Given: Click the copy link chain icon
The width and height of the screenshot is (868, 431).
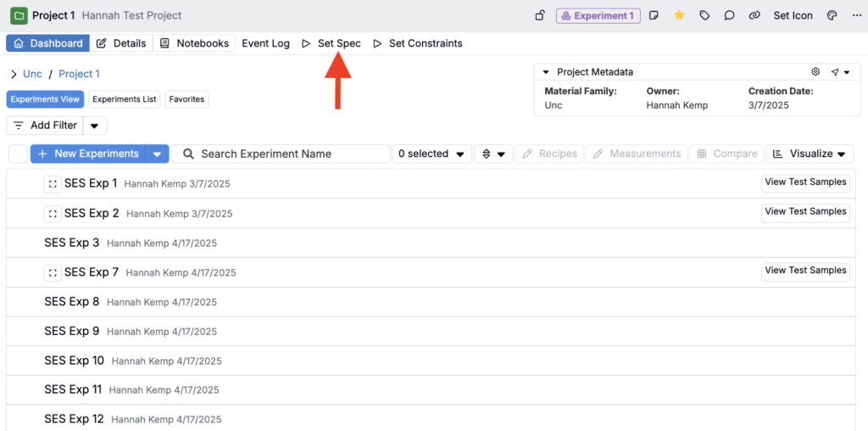Looking at the screenshot, I should click(754, 15).
